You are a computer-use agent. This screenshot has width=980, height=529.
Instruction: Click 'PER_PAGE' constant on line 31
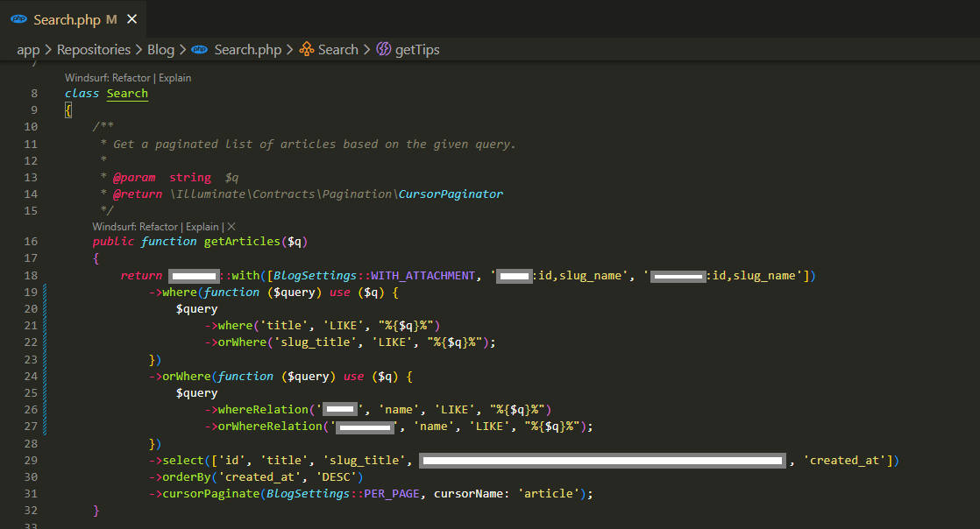pos(392,494)
